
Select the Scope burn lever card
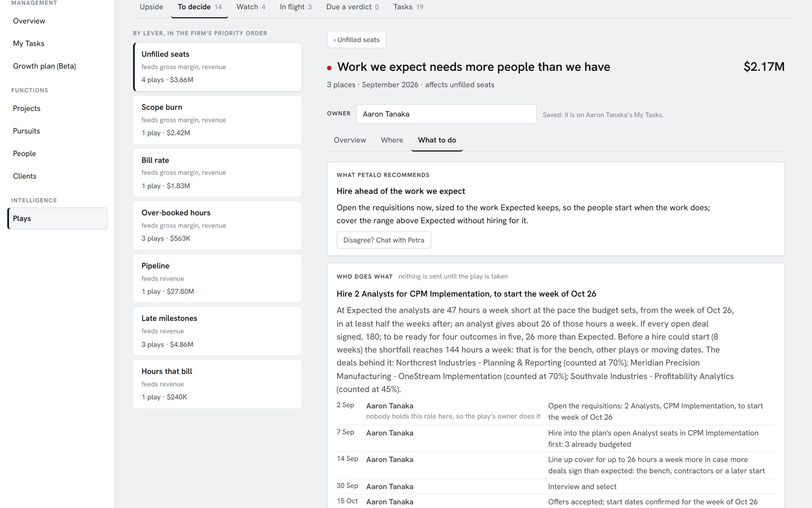point(217,120)
